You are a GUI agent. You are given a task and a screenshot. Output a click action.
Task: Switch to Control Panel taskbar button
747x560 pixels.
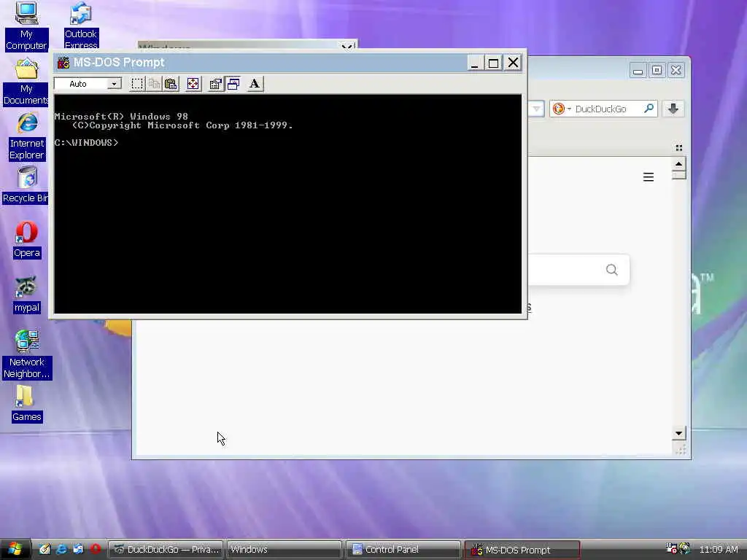pos(403,550)
